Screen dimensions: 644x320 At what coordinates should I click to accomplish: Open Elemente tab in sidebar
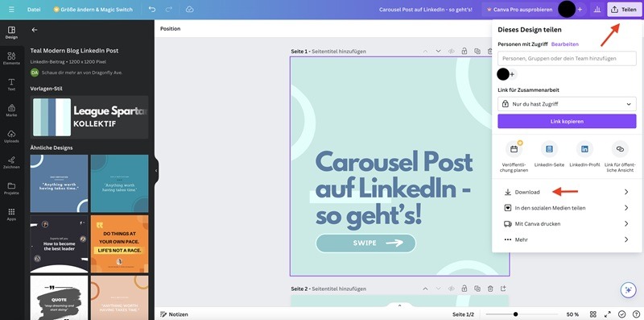pyautogui.click(x=11, y=58)
